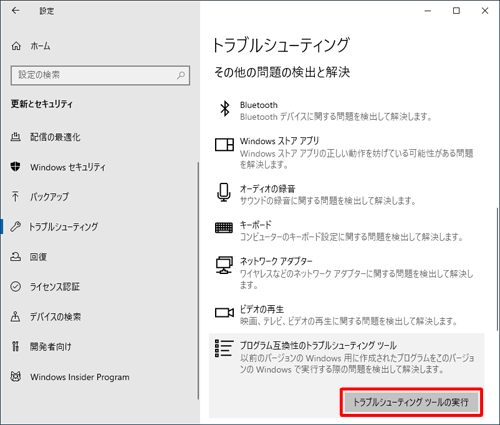Viewport: 500px width, 425px height.
Task: Select the Windows セキュリティ shield icon
Action: click(x=15, y=167)
